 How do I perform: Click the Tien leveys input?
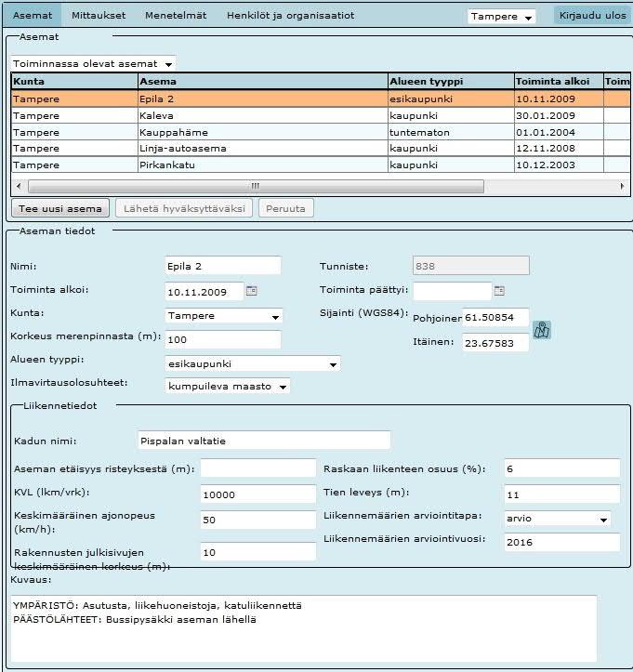(x=562, y=494)
